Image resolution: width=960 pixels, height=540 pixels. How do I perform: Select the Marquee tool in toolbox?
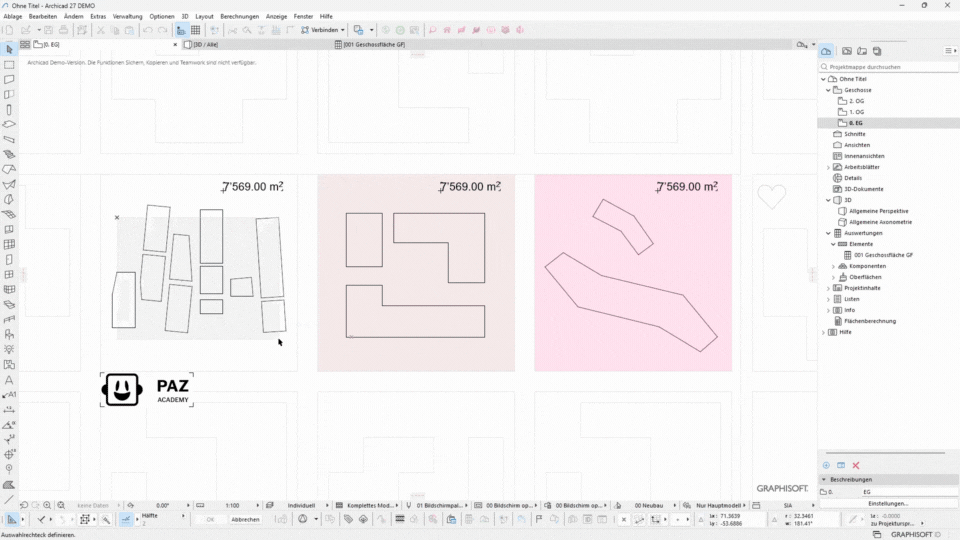9,64
